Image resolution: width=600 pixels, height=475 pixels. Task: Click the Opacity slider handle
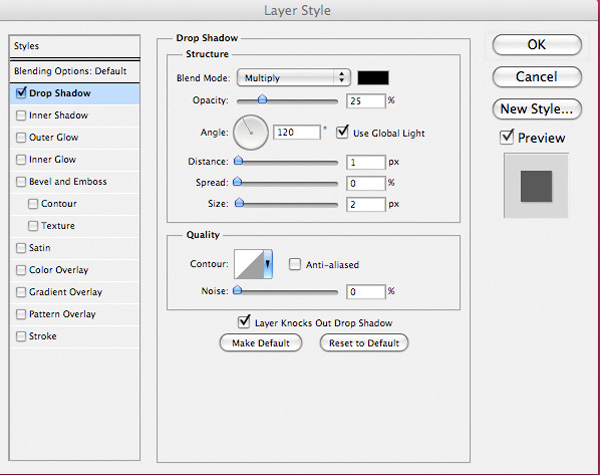click(x=262, y=100)
